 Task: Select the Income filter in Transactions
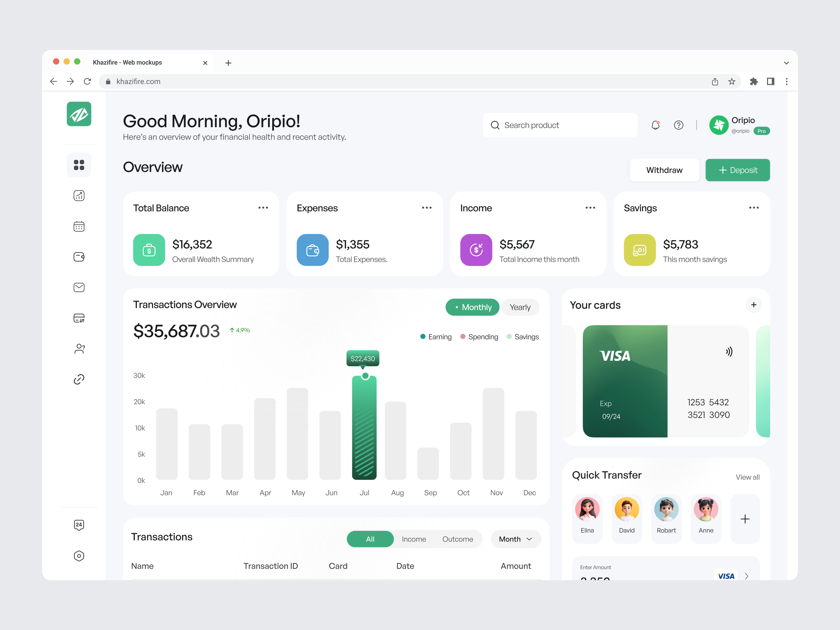[414, 539]
